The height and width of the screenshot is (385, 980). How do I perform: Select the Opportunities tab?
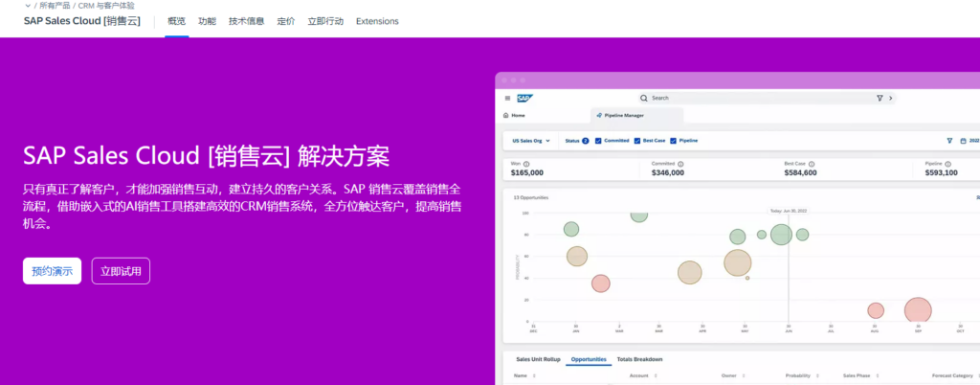[589, 359]
